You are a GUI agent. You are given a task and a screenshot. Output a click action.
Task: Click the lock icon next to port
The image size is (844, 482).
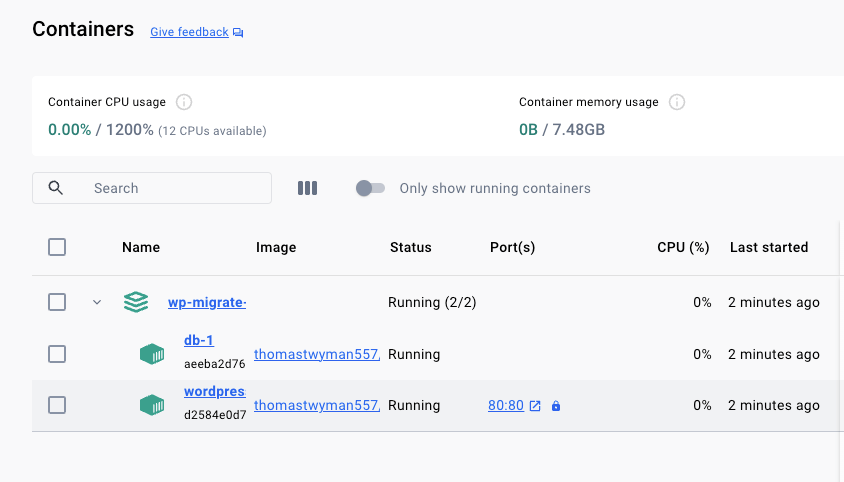point(556,406)
